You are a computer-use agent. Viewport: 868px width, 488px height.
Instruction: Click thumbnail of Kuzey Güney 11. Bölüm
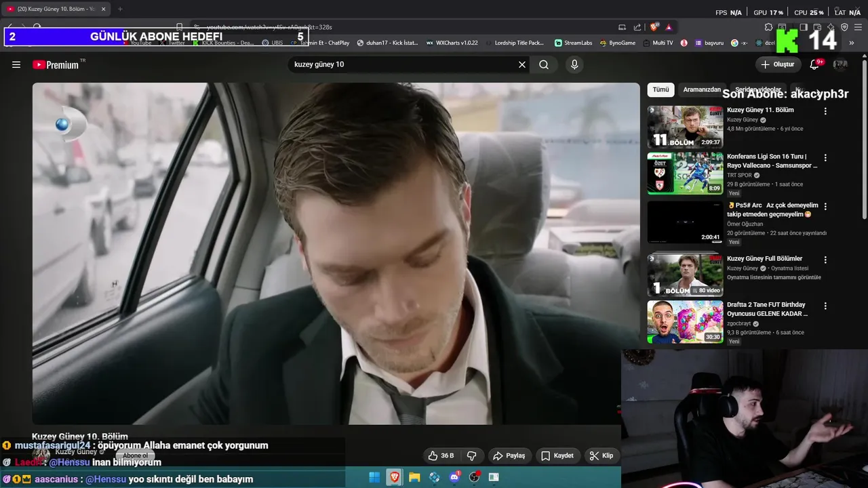(x=685, y=127)
